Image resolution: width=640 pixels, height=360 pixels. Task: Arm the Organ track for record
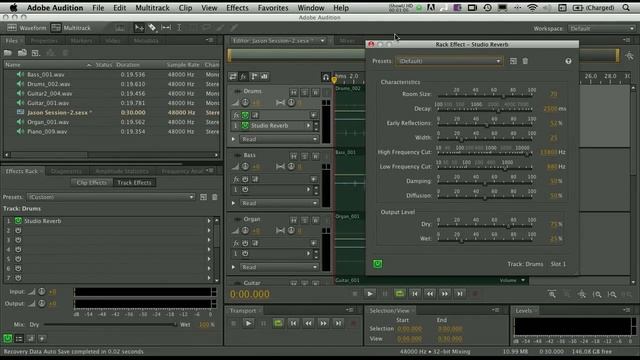click(x=316, y=220)
